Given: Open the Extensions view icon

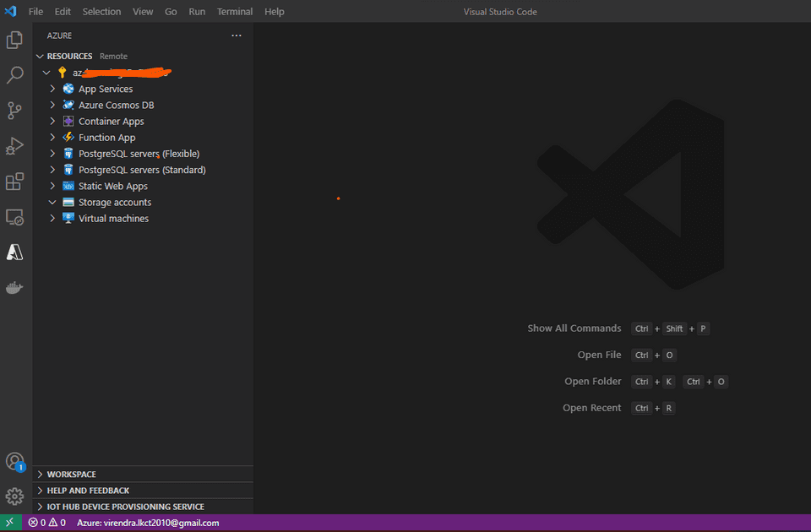Looking at the screenshot, I should click(14, 182).
